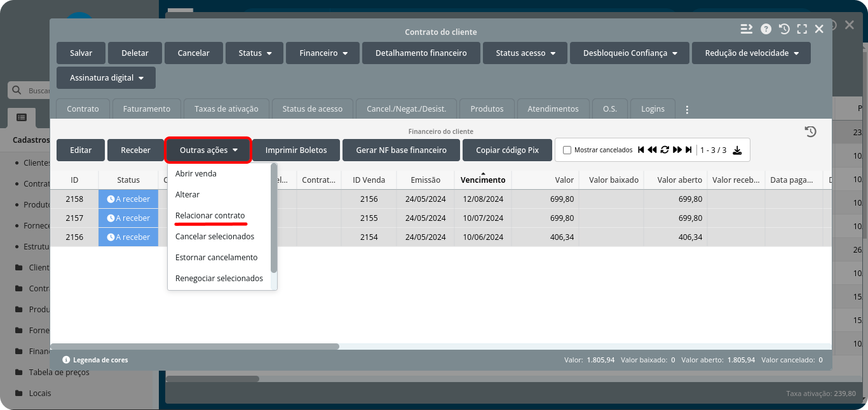868x410 pixels.
Task: Click the list-arrow icon beside the help icon
Action: pyautogui.click(x=746, y=29)
